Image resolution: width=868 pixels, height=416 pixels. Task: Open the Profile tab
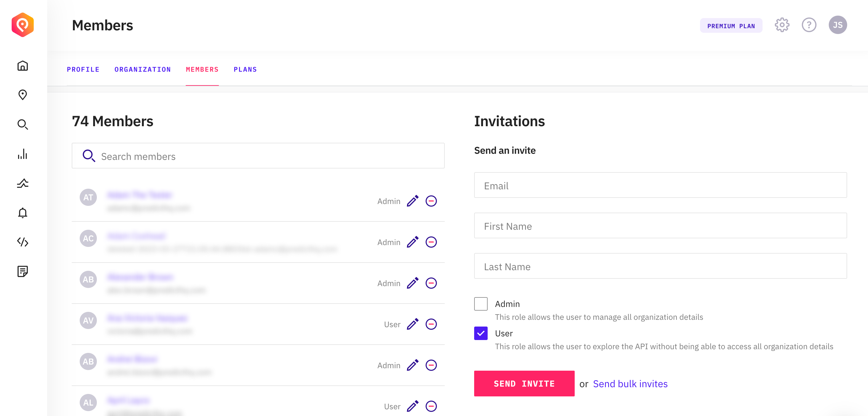pyautogui.click(x=83, y=70)
